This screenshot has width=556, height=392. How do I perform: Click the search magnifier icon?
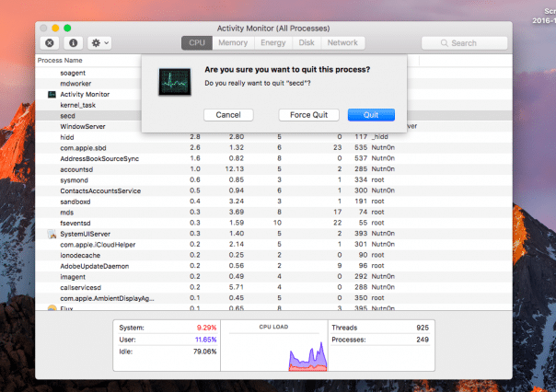click(x=444, y=43)
